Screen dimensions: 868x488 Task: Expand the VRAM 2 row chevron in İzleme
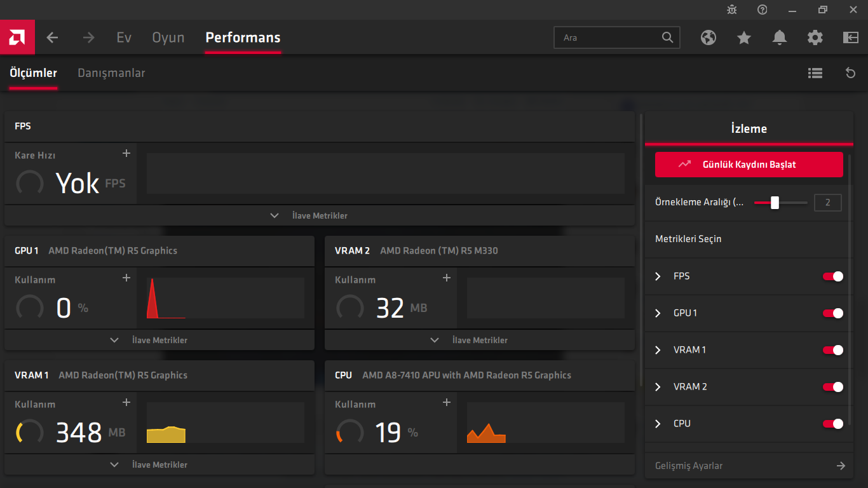tap(658, 387)
